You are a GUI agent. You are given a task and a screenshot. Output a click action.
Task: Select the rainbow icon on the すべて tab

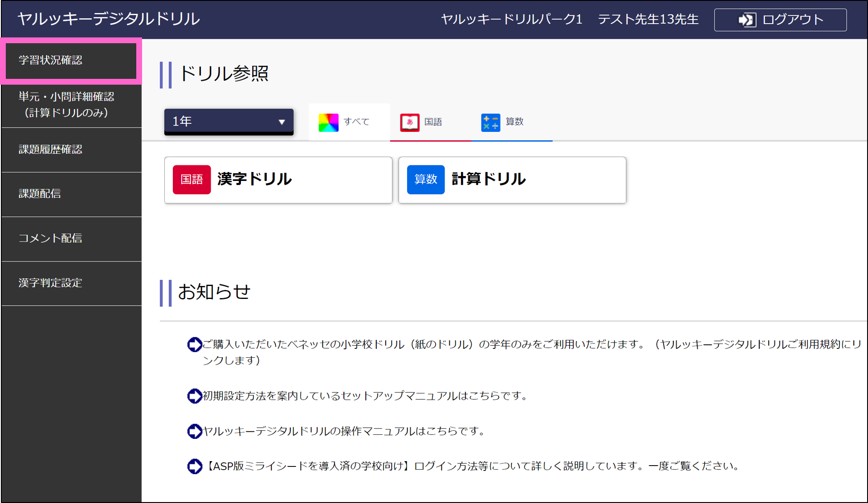[328, 122]
